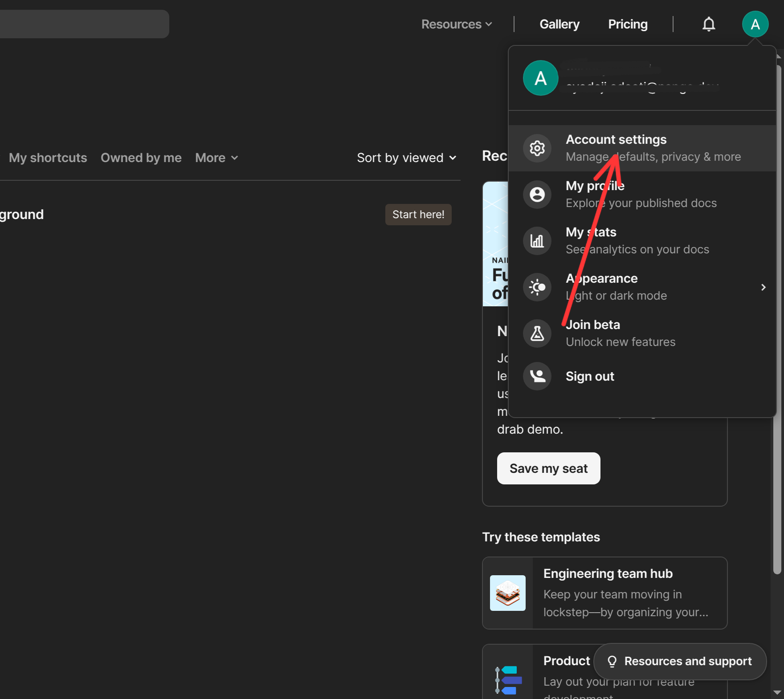This screenshot has height=699, width=784.
Task: Click the Save my seat button
Action: (x=548, y=468)
